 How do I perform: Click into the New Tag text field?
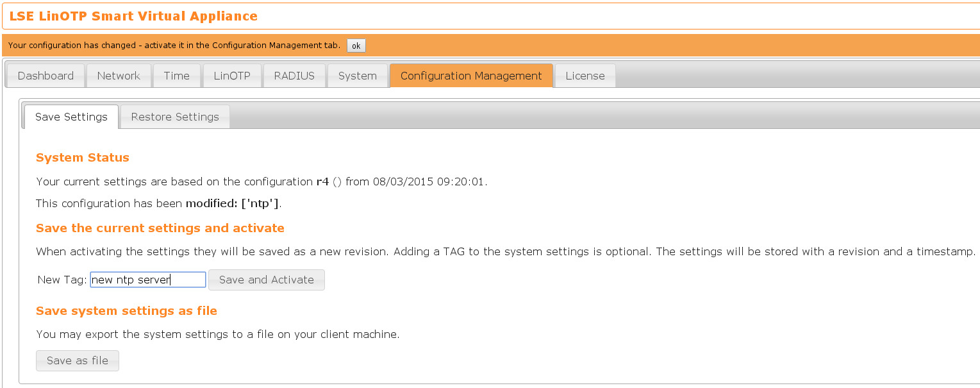(148, 280)
